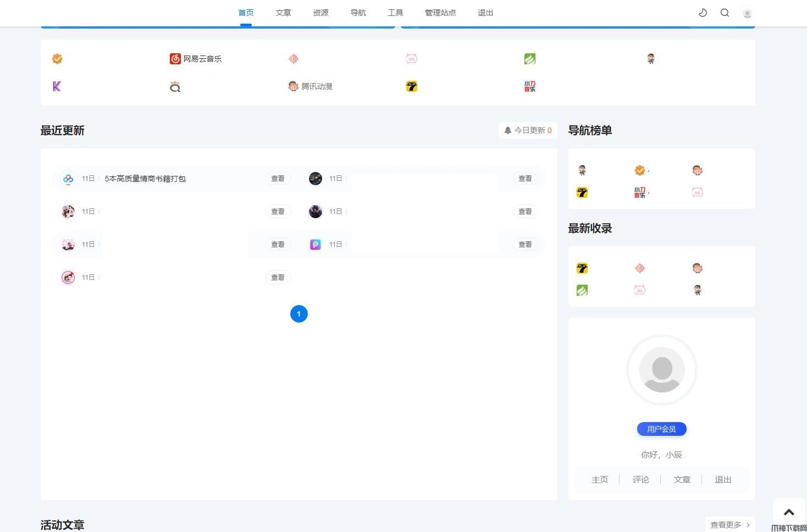Image resolution: width=807 pixels, height=532 pixels.
Task: Go to the 首页 tab
Action: tap(246, 13)
